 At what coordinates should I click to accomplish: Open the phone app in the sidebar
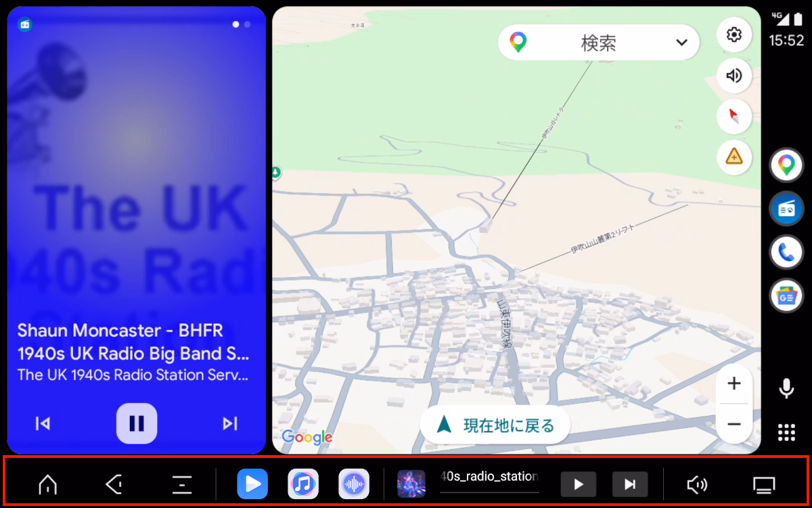[786, 251]
